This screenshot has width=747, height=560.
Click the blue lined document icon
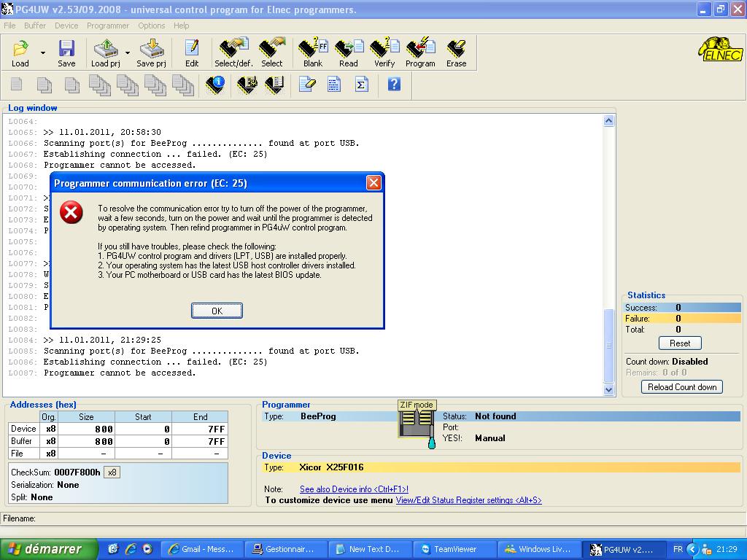334,85
